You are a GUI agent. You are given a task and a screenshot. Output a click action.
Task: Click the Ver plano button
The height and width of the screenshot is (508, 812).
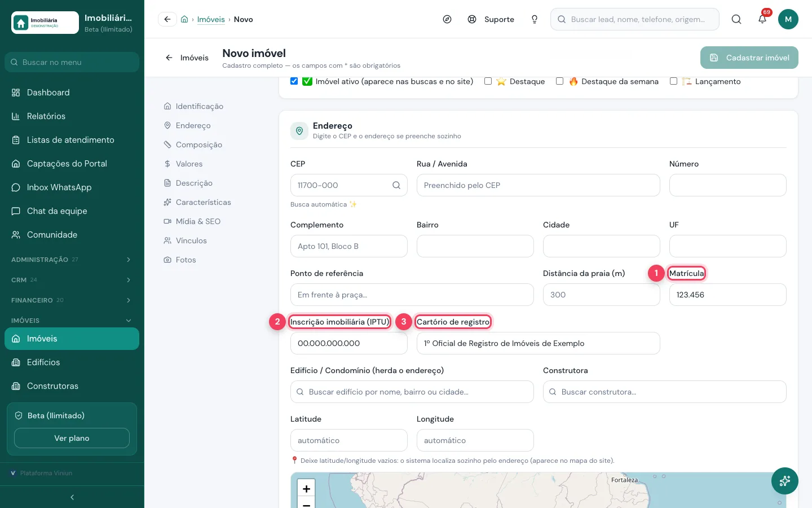(x=72, y=438)
